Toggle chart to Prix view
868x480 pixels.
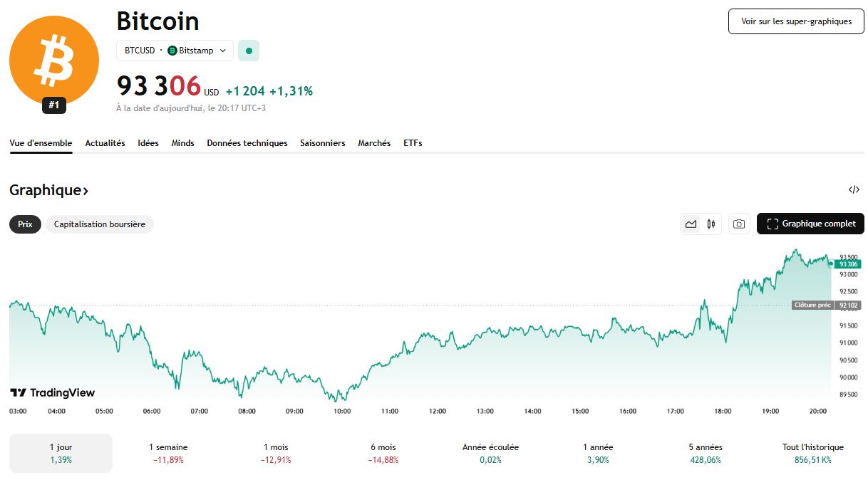point(25,224)
